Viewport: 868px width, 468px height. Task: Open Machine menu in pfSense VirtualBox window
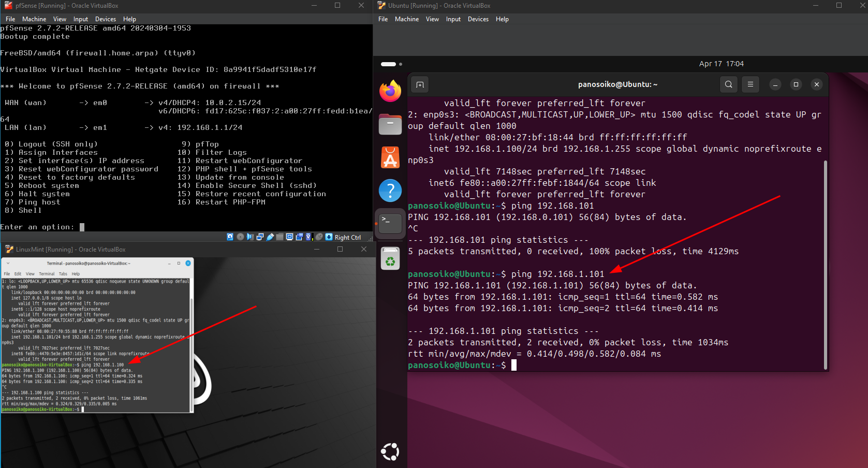pyautogui.click(x=34, y=19)
